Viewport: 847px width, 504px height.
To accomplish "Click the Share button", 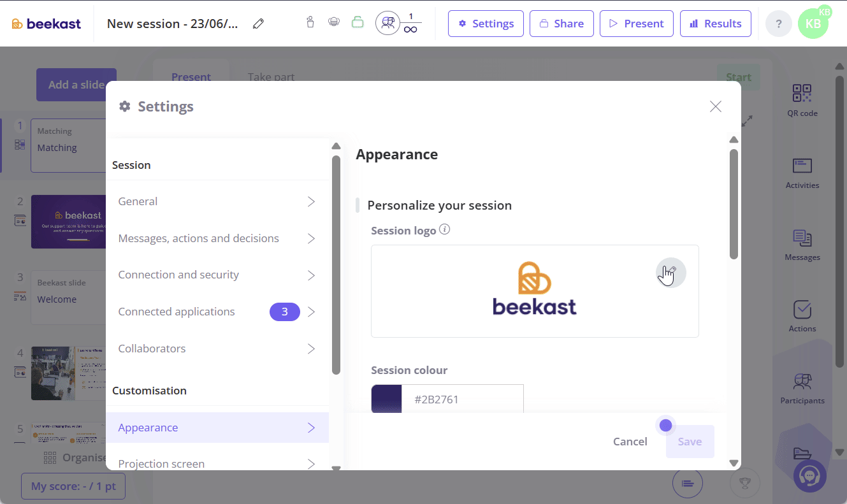I will tap(561, 24).
